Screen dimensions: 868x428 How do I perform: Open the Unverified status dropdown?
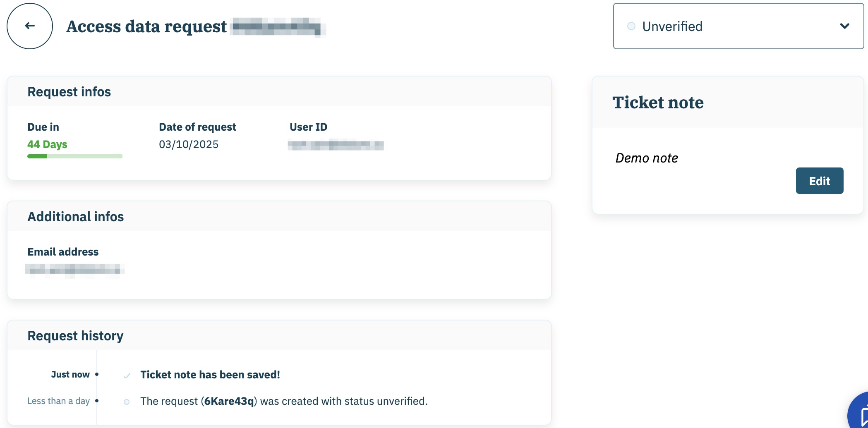pos(738,26)
